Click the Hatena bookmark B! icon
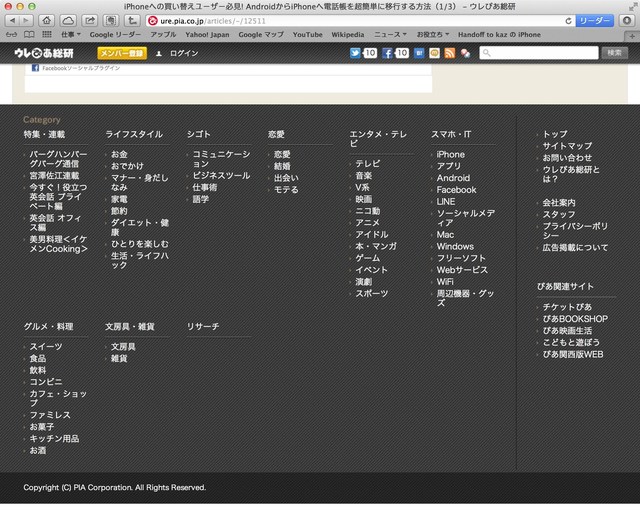 coord(419,52)
